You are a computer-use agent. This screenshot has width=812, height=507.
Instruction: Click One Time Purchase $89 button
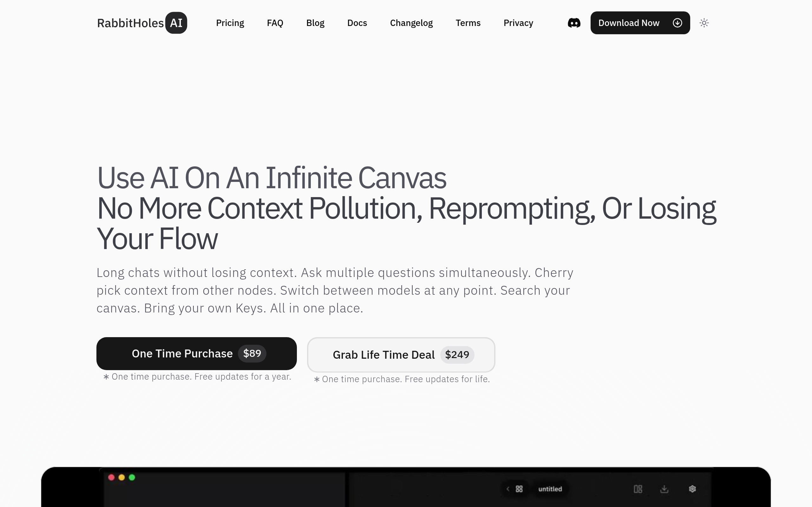tap(196, 353)
